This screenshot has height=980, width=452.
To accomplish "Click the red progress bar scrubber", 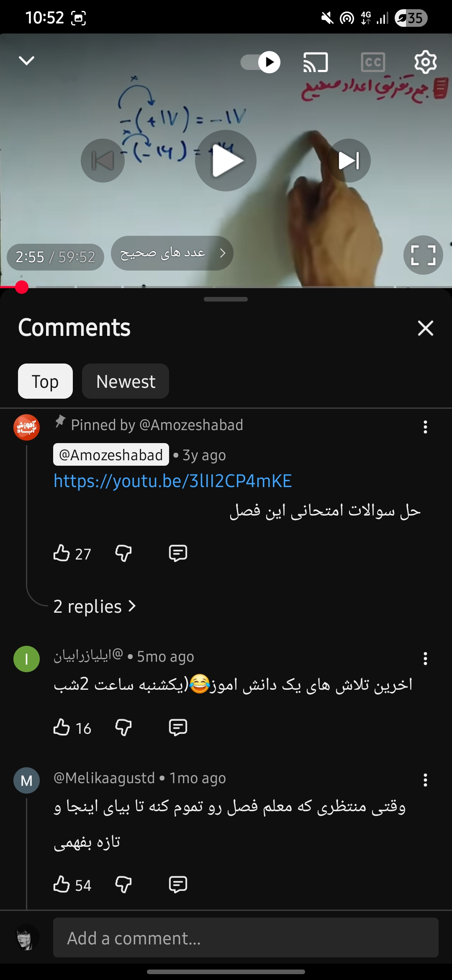I will pos(22,287).
